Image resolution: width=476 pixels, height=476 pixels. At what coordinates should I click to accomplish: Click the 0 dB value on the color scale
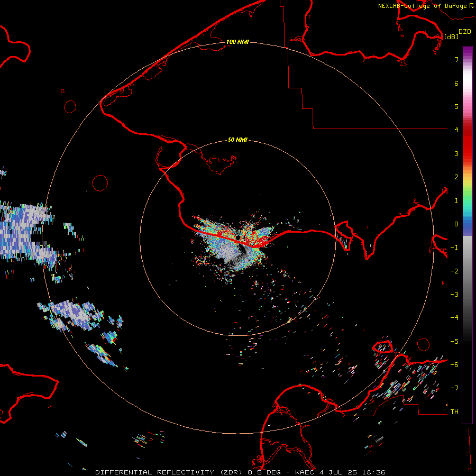coord(456,224)
